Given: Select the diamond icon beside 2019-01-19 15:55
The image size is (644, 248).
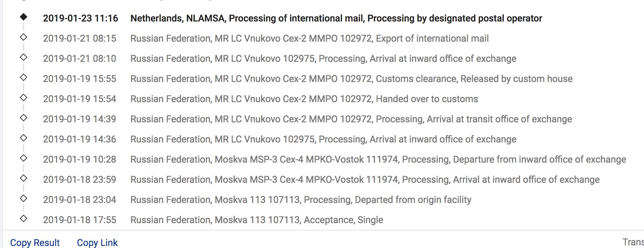Looking at the screenshot, I should pyautogui.click(x=24, y=77).
